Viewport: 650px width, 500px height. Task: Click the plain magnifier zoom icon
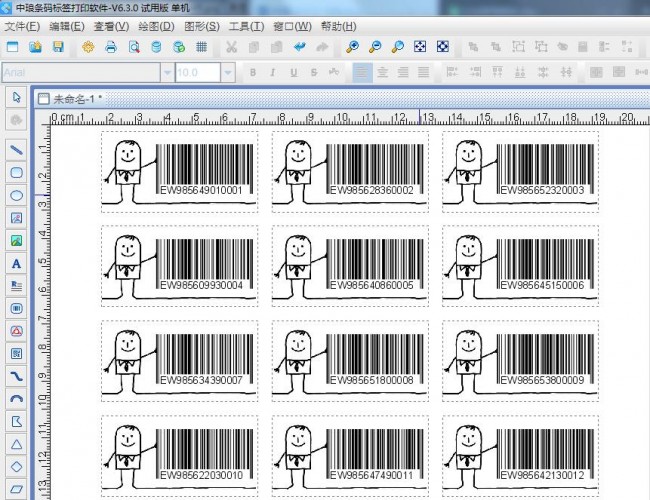point(398,47)
